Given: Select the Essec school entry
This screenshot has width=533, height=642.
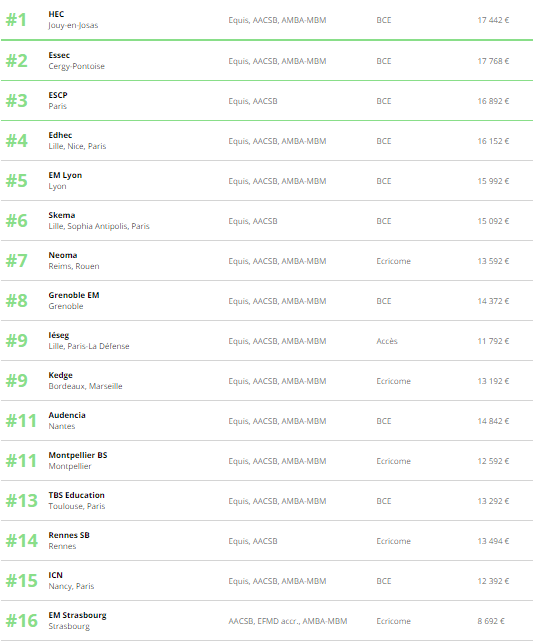Looking at the screenshot, I should click(59, 55).
